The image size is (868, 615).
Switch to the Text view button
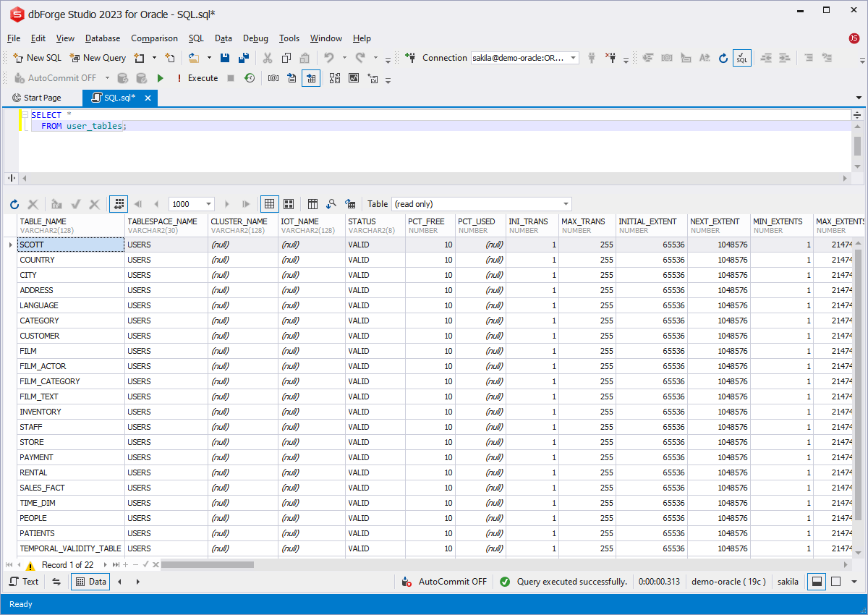pyautogui.click(x=24, y=581)
